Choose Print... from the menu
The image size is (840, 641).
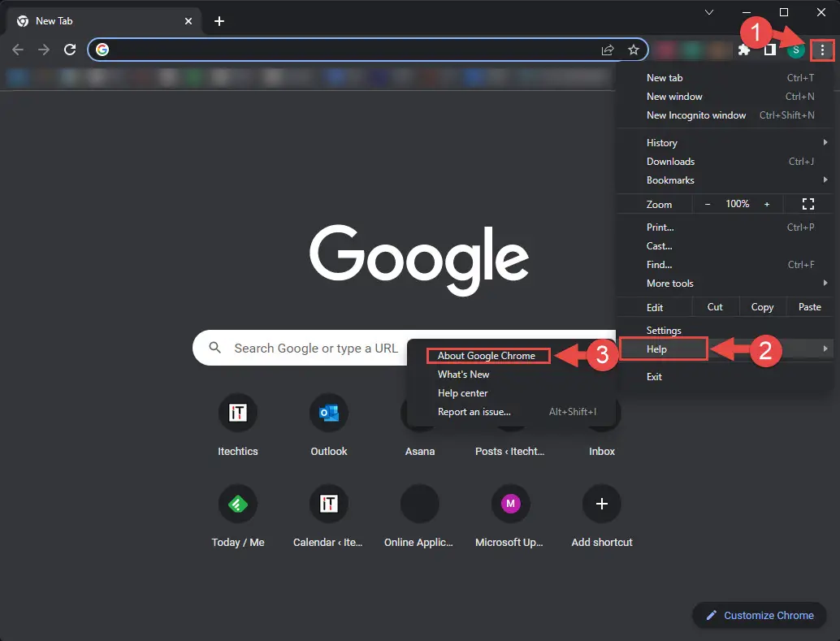click(725, 227)
